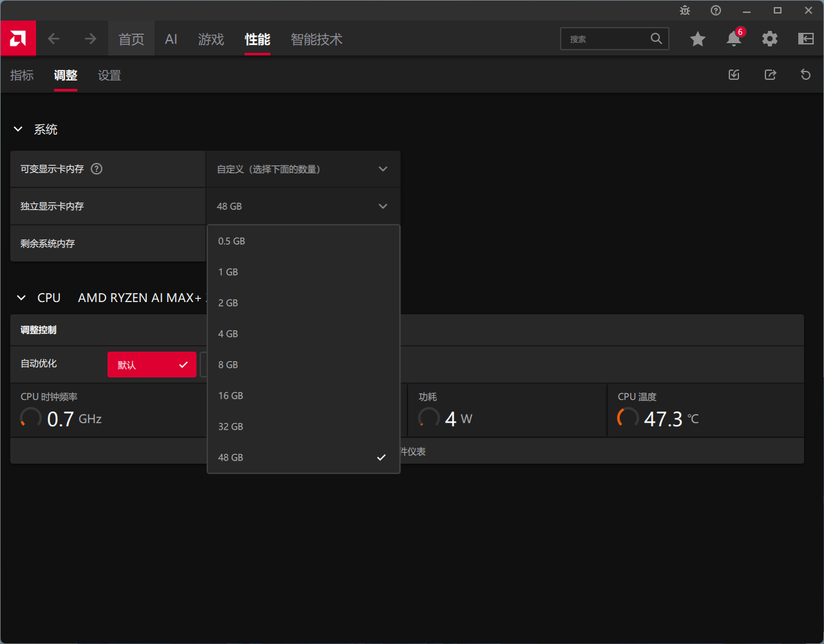Open the favorites star icon

(698, 39)
